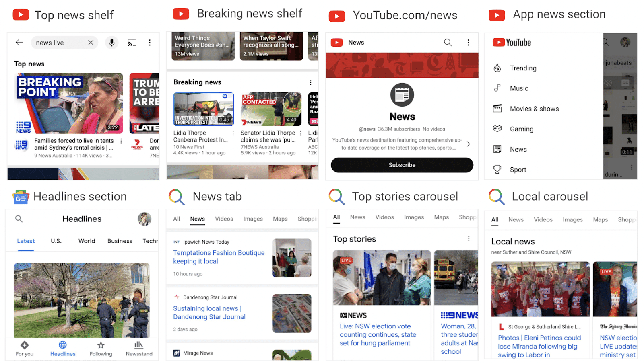Open the overflow menu on the YouTube News channel header
644x363 pixels.
click(x=468, y=42)
